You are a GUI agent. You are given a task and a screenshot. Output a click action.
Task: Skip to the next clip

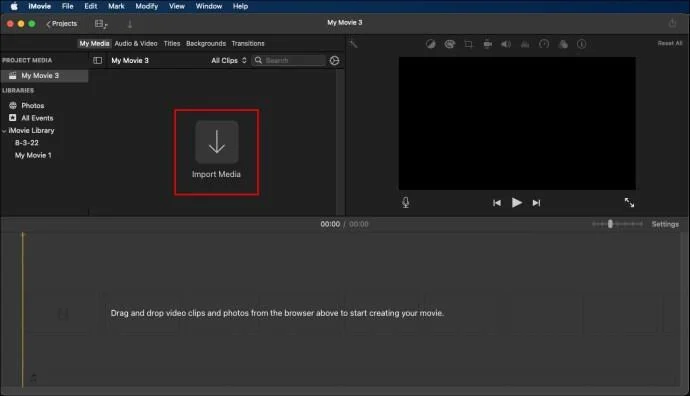[x=536, y=203]
